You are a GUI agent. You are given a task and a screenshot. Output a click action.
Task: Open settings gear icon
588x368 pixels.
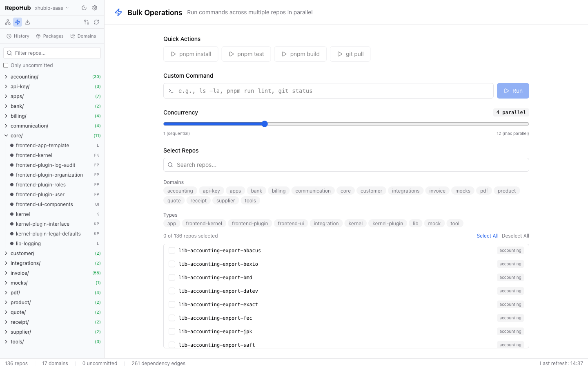(95, 8)
